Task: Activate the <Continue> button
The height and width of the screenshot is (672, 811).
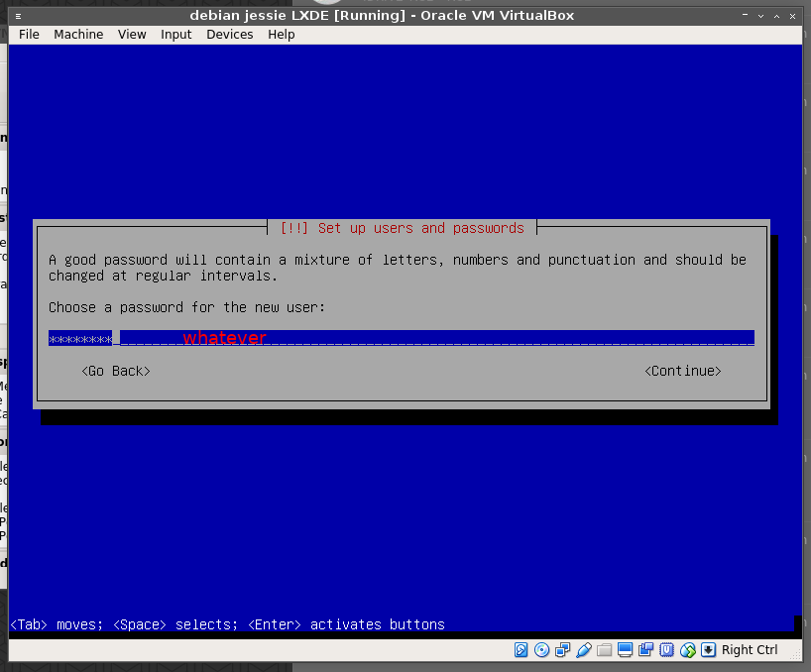Action: coord(683,371)
